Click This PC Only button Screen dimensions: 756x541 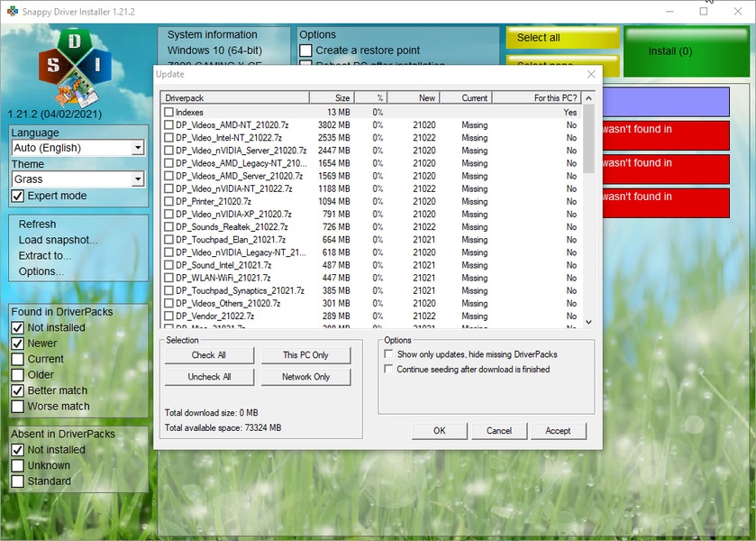[305, 355]
